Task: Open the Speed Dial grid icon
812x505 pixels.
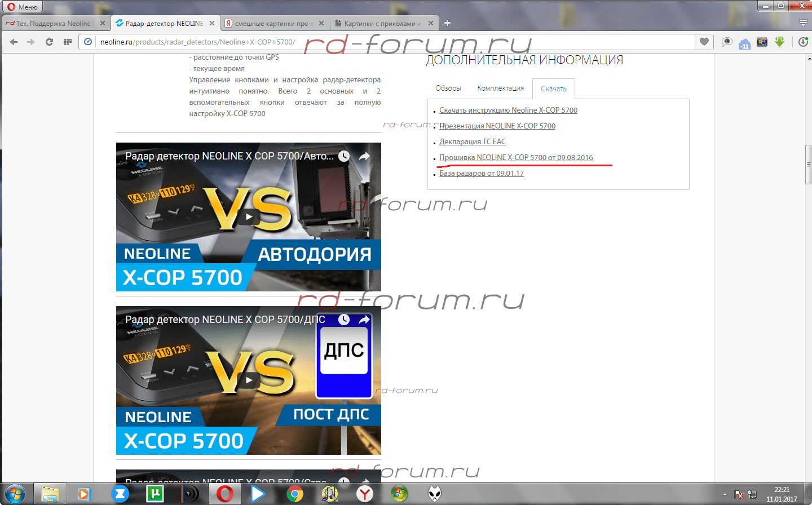Action: tap(68, 42)
